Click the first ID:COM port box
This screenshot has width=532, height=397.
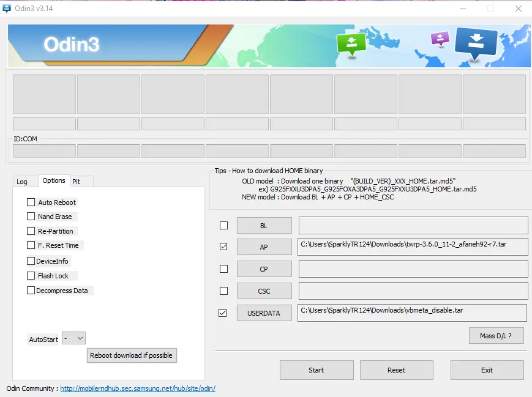pos(44,151)
